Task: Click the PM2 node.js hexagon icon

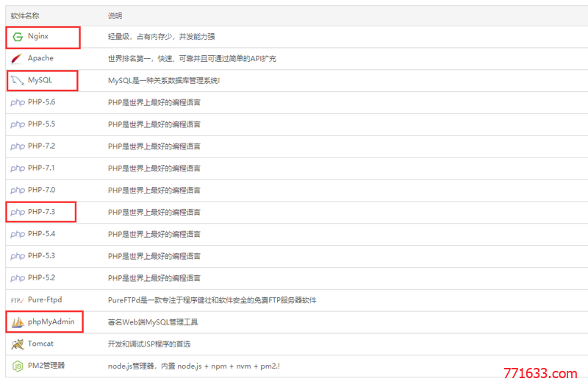Action: (x=18, y=366)
